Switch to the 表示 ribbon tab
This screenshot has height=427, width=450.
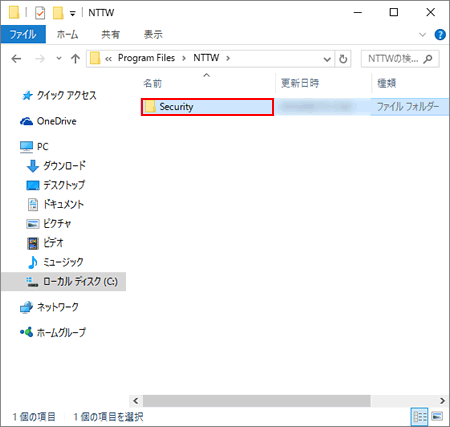click(x=153, y=34)
